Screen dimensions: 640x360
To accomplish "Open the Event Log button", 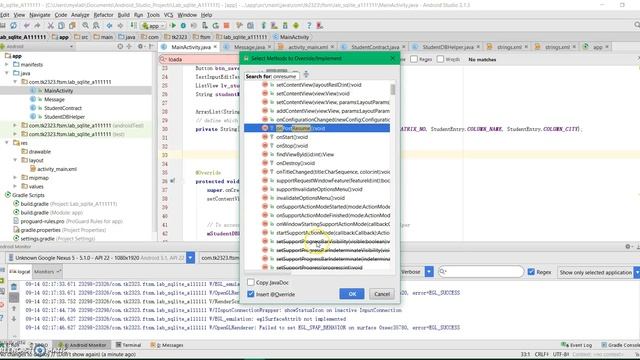I will pyautogui.click(x=577, y=345).
